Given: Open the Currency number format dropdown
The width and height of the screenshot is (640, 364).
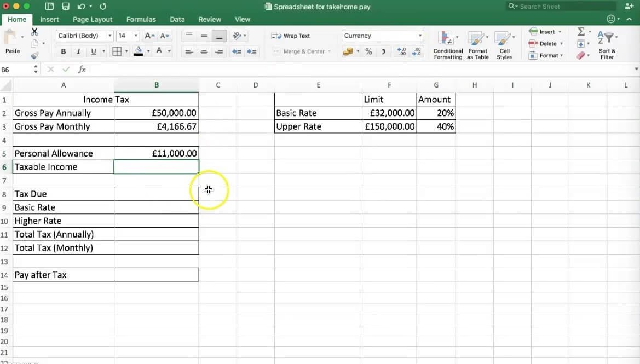Looking at the screenshot, I should [420, 36].
